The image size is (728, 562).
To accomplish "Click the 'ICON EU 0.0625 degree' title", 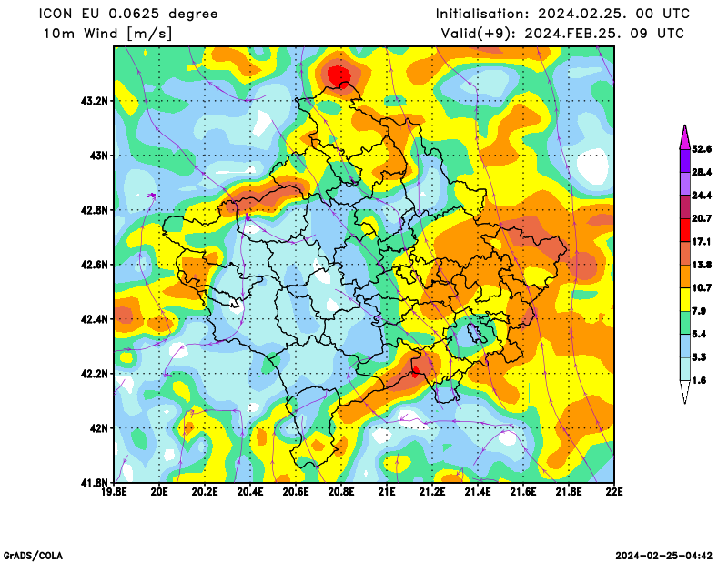I will click(x=128, y=14).
